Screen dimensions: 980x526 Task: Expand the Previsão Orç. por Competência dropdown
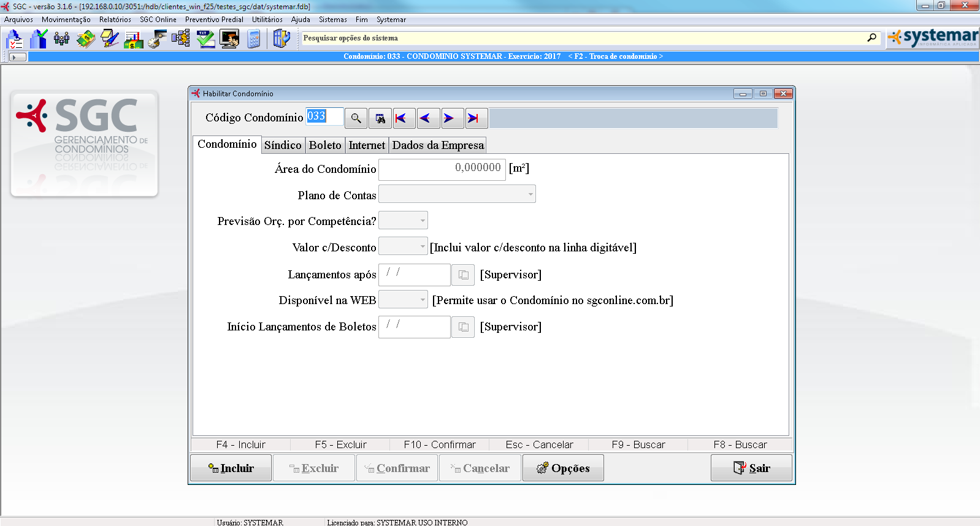[422, 221]
